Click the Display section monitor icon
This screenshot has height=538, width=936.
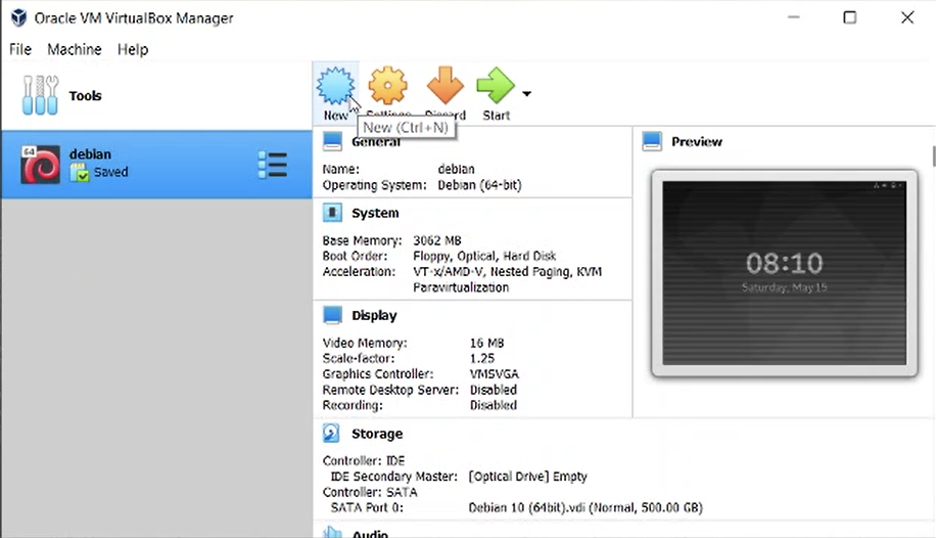tap(332, 316)
